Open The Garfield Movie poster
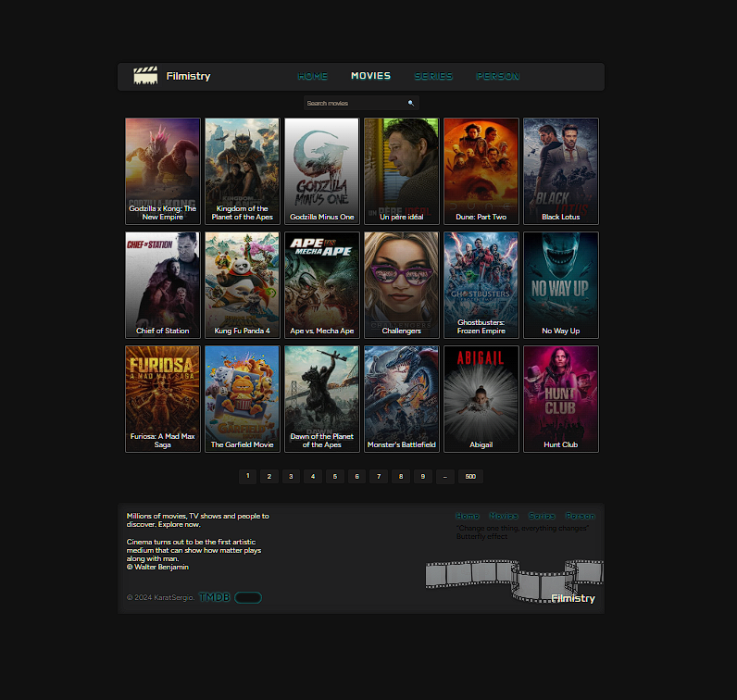Viewport: 737px width, 700px height. [x=242, y=399]
